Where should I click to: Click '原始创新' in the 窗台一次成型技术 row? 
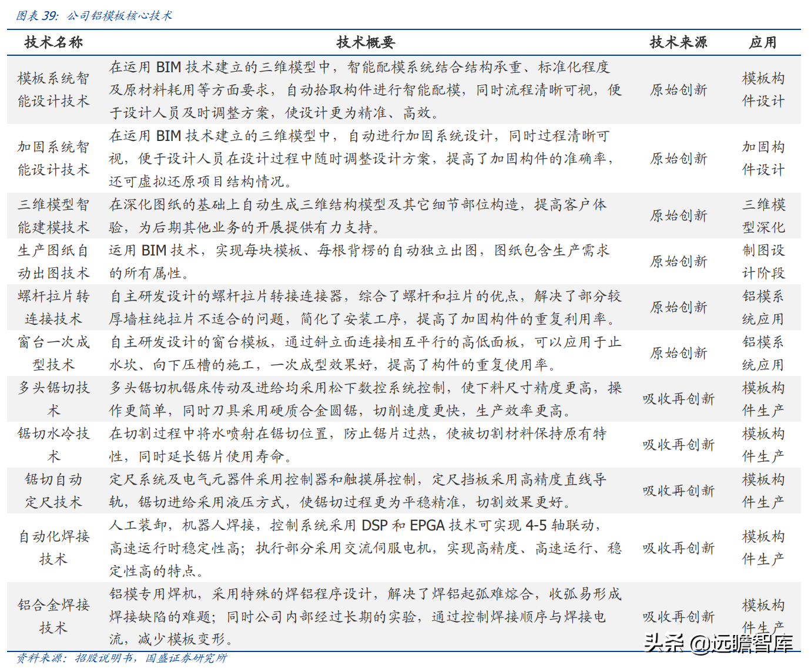[x=678, y=353]
